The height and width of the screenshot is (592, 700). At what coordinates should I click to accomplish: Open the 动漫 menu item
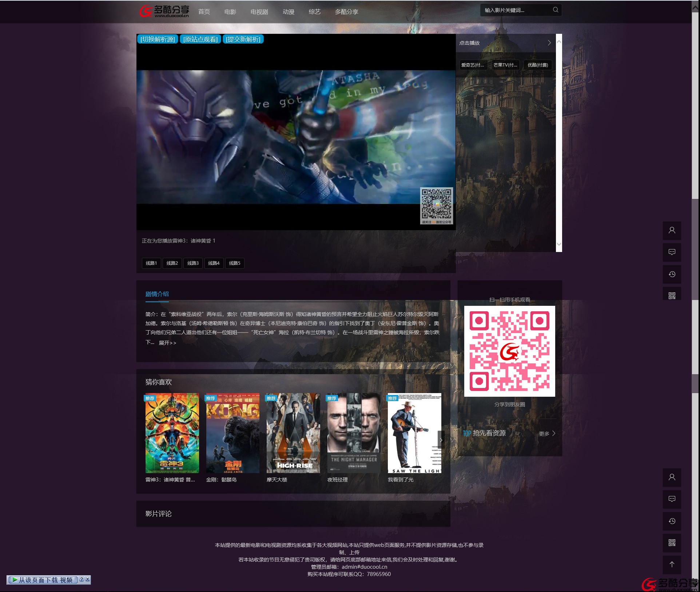pos(289,12)
